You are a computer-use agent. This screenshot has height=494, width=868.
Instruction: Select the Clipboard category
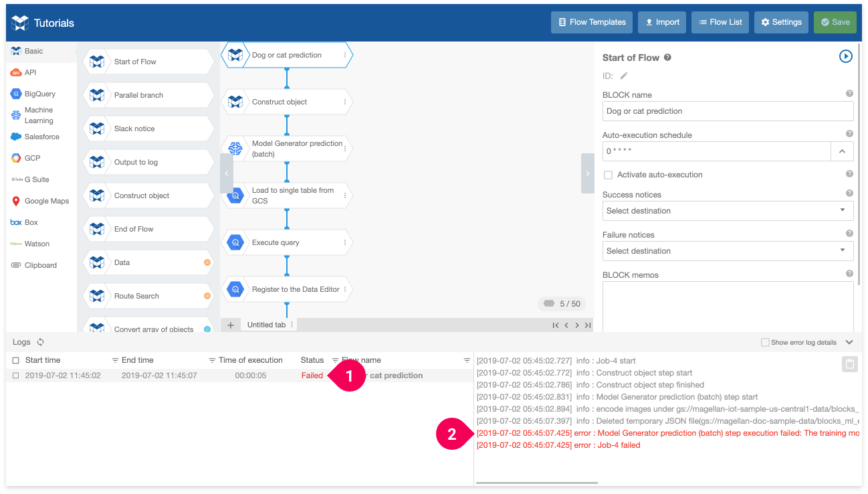pyautogui.click(x=41, y=265)
